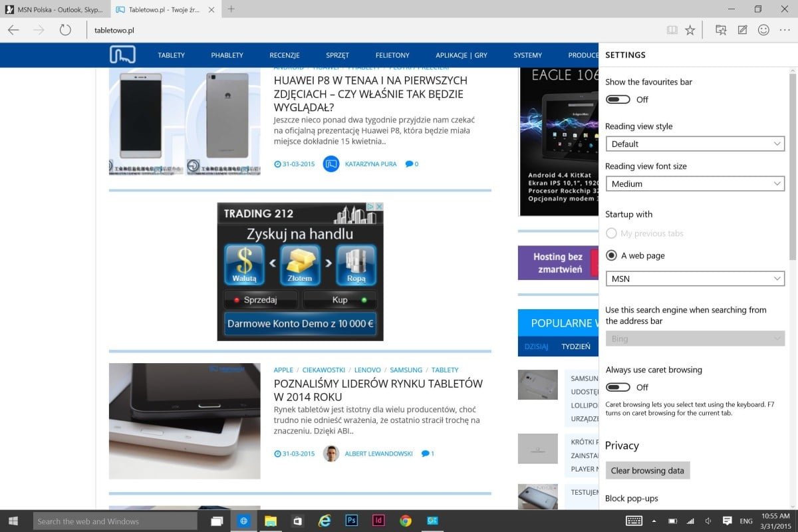The width and height of the screenshot is (798, 532).
Task: Open the network signal tray icon
Action: pos(690,521)
